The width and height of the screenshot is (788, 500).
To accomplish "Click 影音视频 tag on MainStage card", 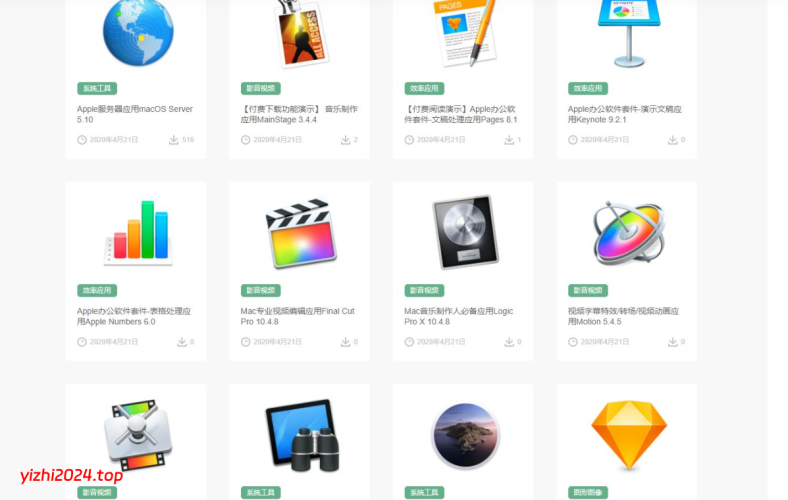I will 261,88.
